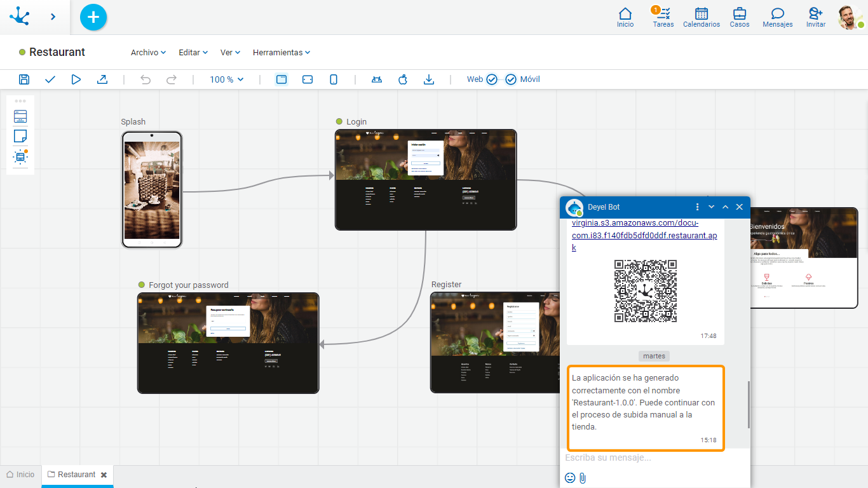Run the application with play icon
868x488 pixels.
click(76, 79)
